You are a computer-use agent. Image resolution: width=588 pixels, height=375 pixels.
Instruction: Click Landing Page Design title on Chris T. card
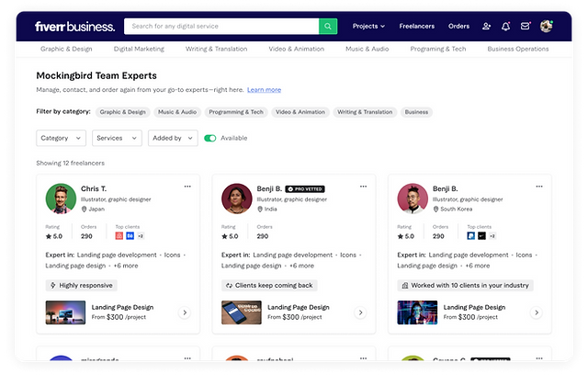122,307
